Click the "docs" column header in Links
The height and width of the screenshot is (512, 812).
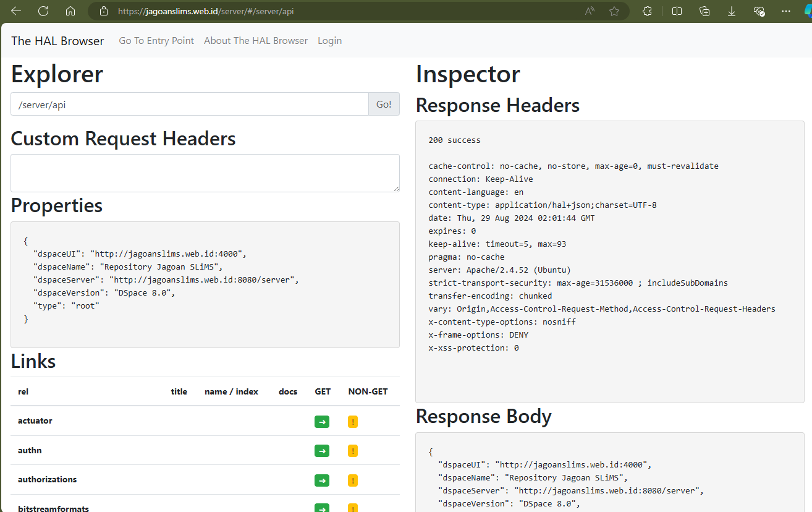click(x=288, y=391)
